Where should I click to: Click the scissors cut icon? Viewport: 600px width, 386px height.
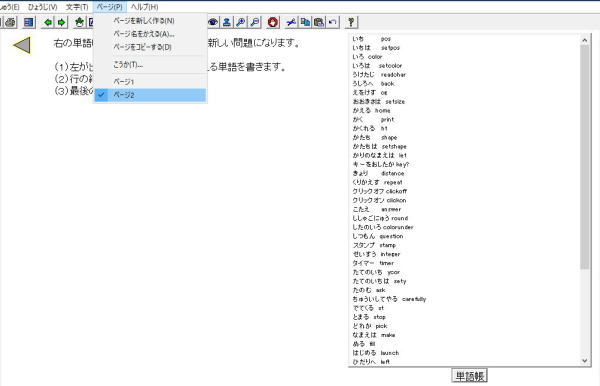(x=291, y=23)
